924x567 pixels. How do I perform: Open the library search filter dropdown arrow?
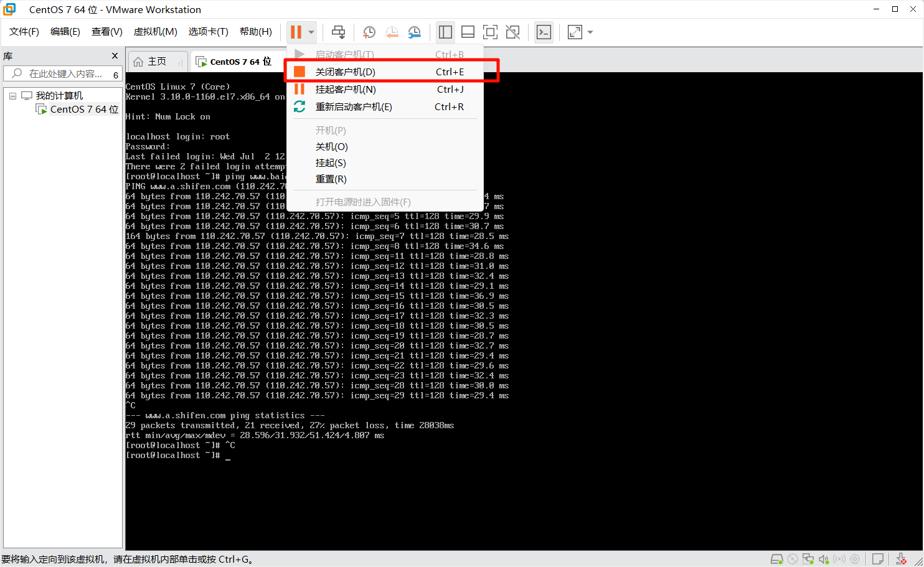tap(116, 75)
